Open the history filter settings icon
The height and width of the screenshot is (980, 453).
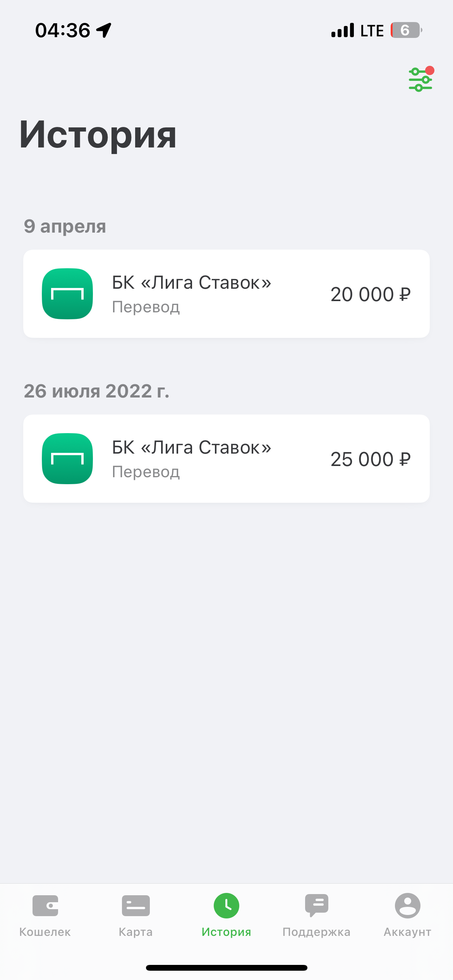421,79
